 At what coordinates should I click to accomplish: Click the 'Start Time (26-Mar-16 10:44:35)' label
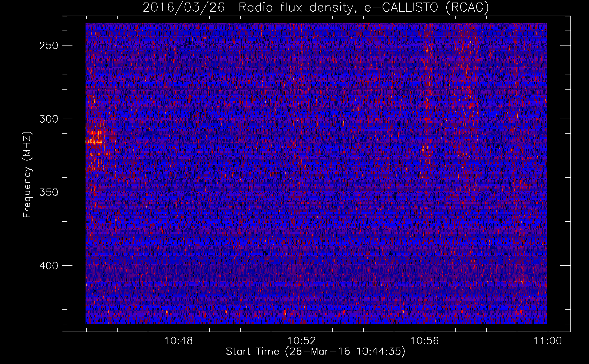pyautogui.click(x=316, y=352)
